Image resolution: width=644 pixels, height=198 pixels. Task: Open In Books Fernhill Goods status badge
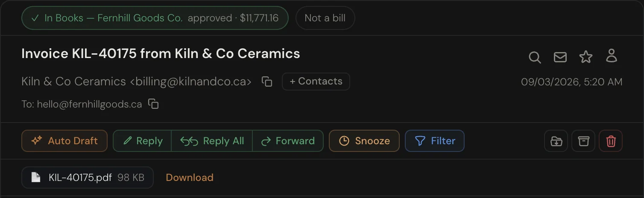click(155, 18)
